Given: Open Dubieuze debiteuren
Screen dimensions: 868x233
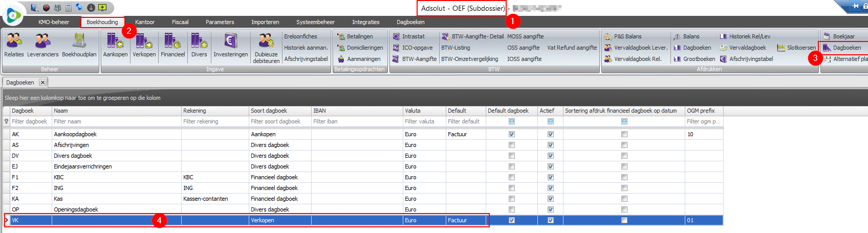Looking at the screenshot, I should (x=266, y=48).
